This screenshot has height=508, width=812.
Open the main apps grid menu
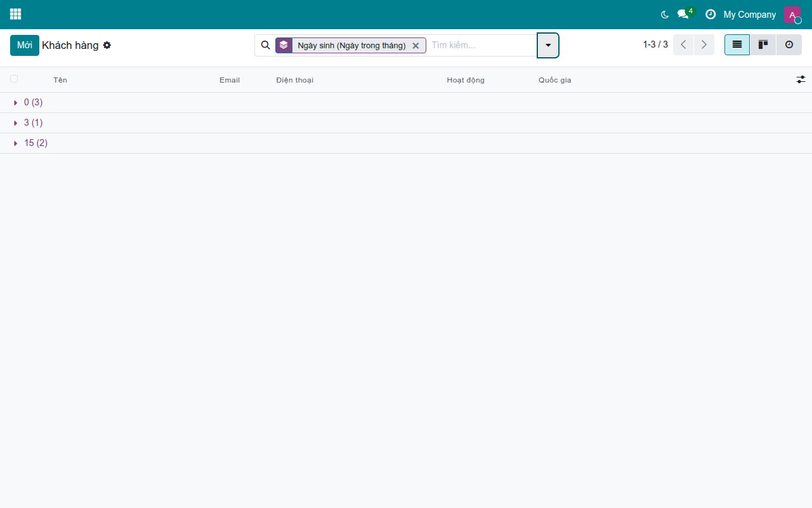point(15,14)
